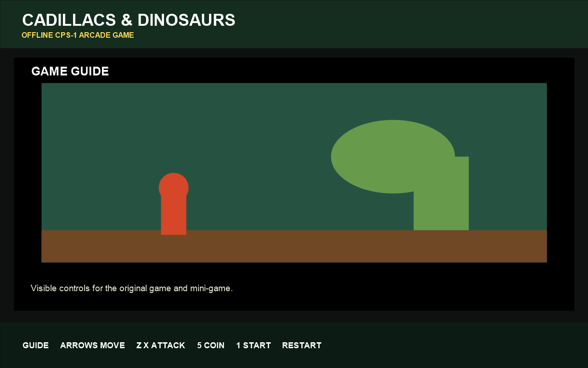Click the GAME GUIDE heading

coord(70,71)
